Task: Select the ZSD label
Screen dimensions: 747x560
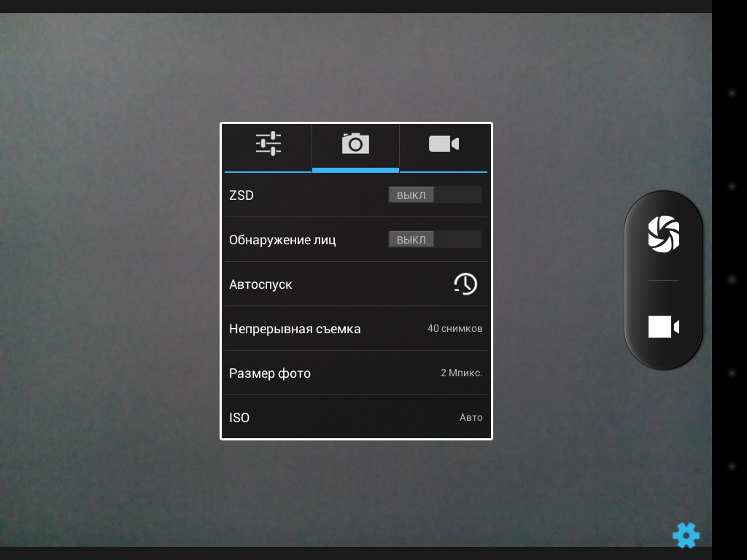Action: (x=241, y=195)
